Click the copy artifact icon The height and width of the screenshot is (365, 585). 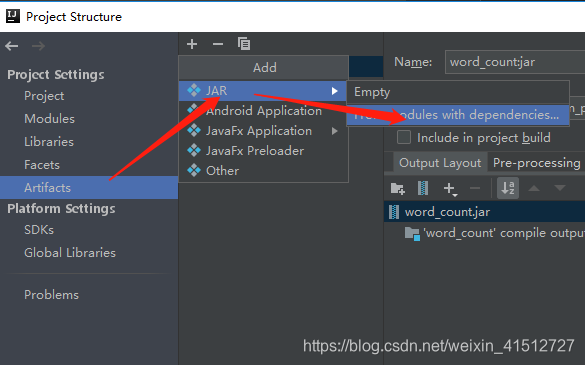(x=244, y=44)
